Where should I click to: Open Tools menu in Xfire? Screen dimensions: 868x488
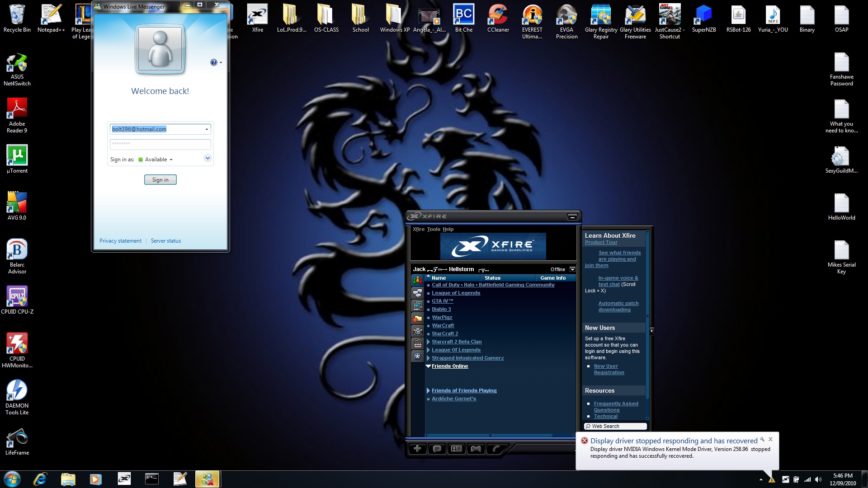[x=434, y=229]
